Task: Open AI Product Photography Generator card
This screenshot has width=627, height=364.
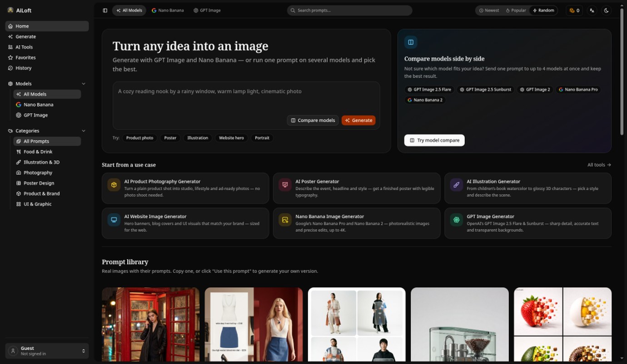Action: coord(185,188)
